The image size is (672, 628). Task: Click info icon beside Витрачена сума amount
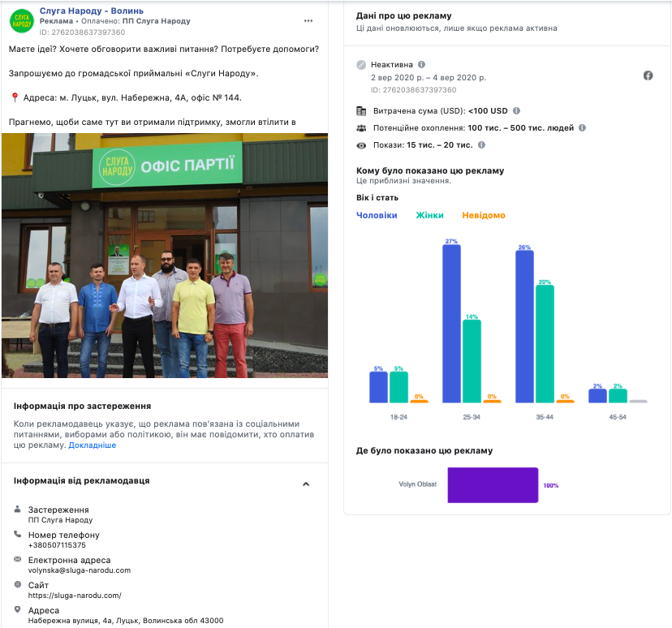[517, 111]
